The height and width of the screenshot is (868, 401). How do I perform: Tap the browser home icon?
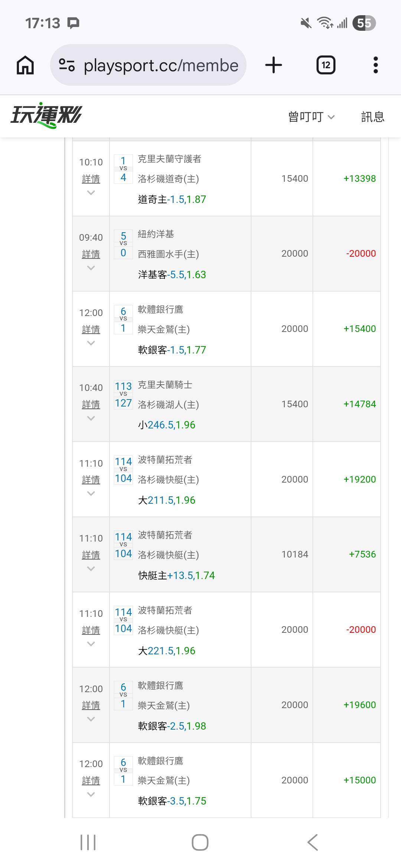pyautogui.click(x=25, y=65)
